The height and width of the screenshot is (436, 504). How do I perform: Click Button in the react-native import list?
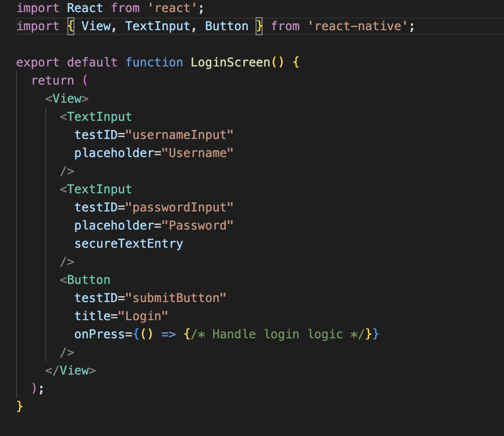tap(226, 26)
